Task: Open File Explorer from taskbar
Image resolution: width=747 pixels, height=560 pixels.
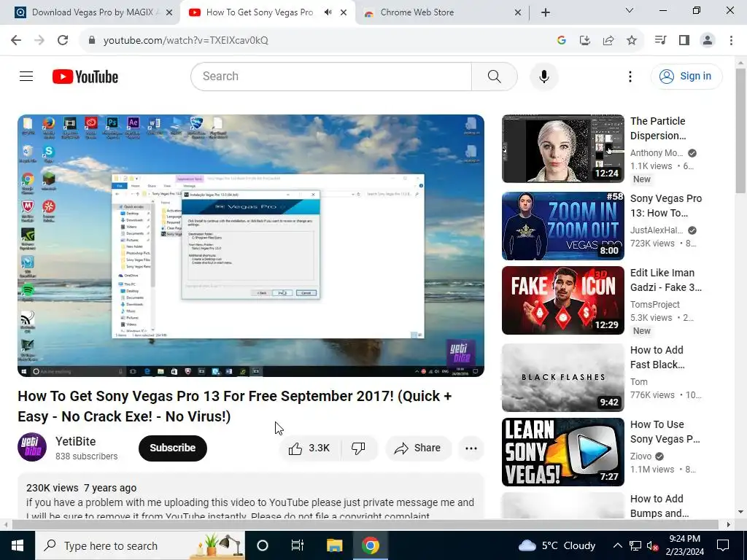Action: tap(334, 545)
